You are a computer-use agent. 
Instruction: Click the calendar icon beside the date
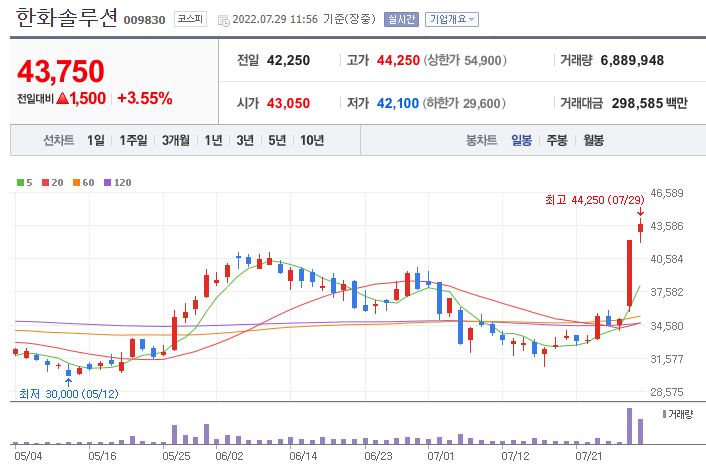coord(223,20)
